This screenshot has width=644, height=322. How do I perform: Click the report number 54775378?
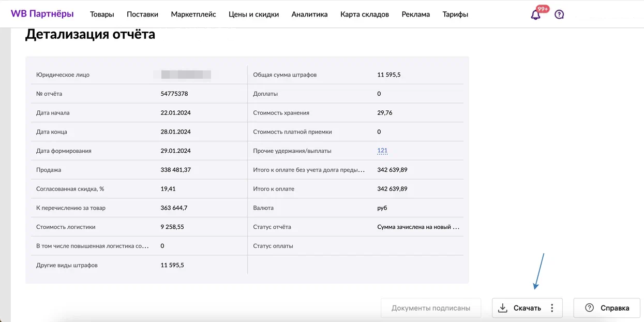(x=174, y=94)
